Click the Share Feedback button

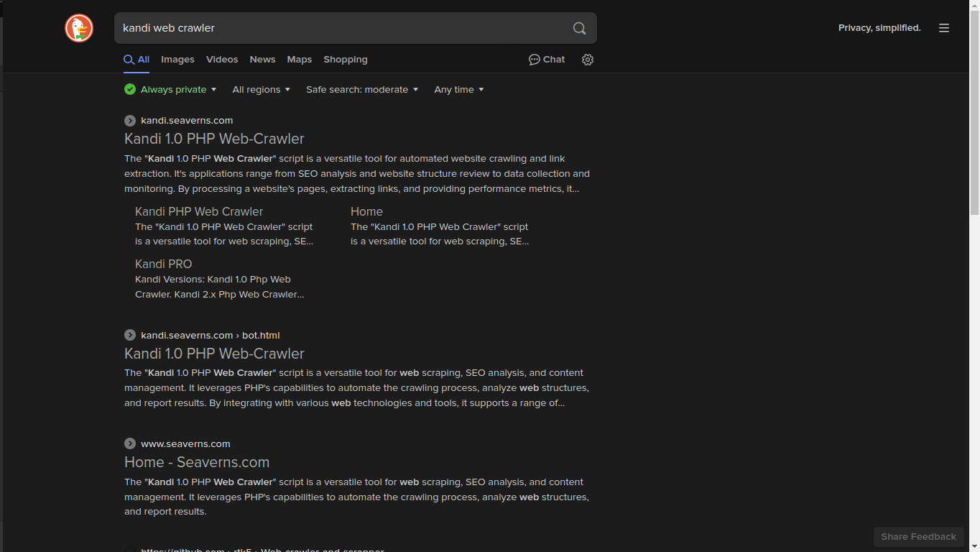[918, 536]
